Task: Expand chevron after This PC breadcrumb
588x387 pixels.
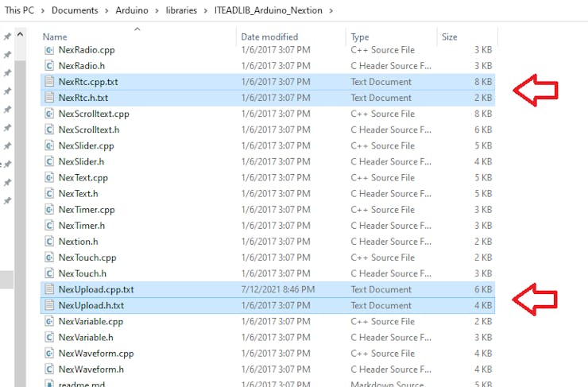Action: click(43, 10)
